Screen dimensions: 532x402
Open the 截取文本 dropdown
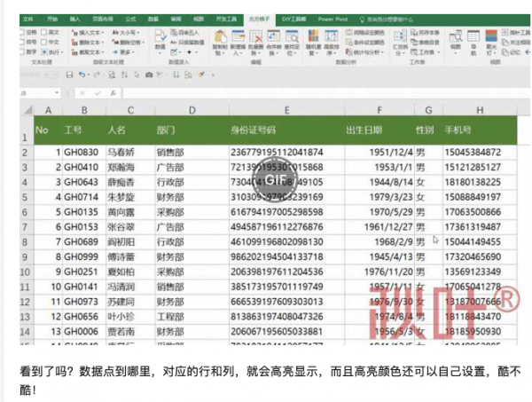[x=88, y=52]
